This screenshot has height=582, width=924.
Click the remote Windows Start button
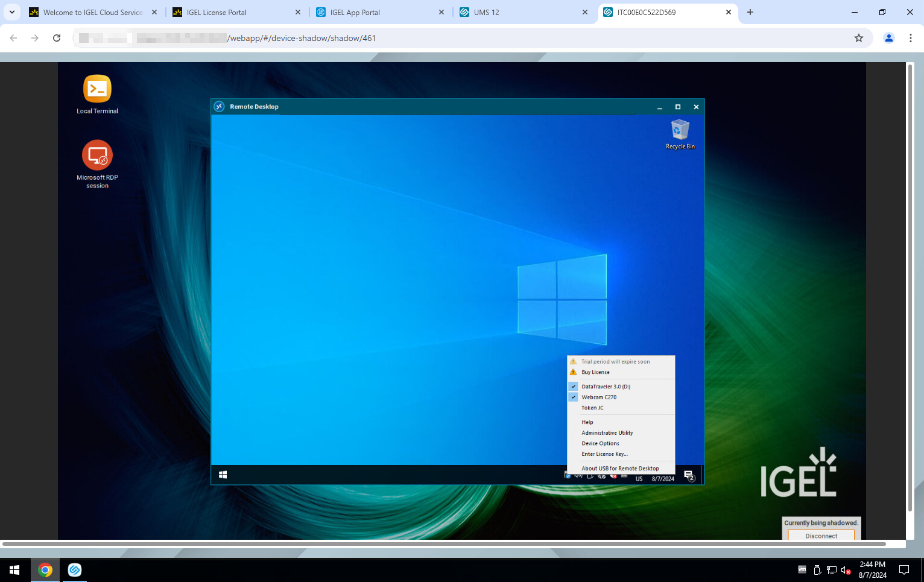tap(223, 475)
